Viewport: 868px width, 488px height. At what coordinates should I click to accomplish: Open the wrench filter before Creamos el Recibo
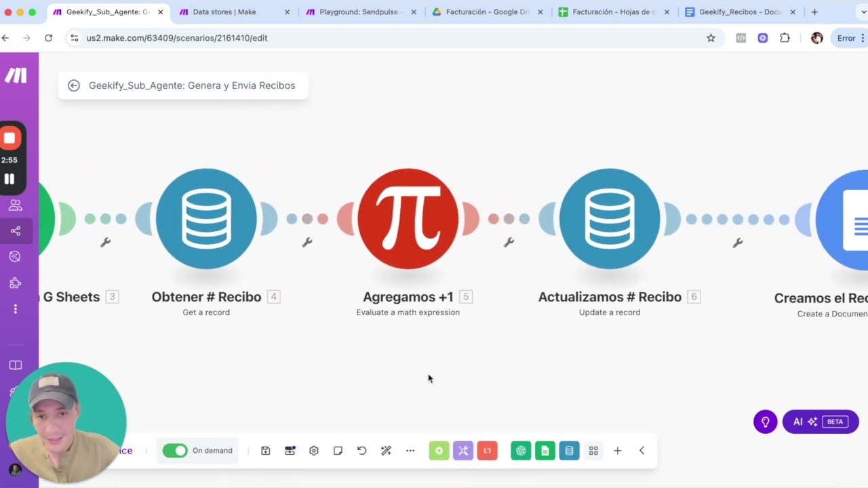click(738, 242)
